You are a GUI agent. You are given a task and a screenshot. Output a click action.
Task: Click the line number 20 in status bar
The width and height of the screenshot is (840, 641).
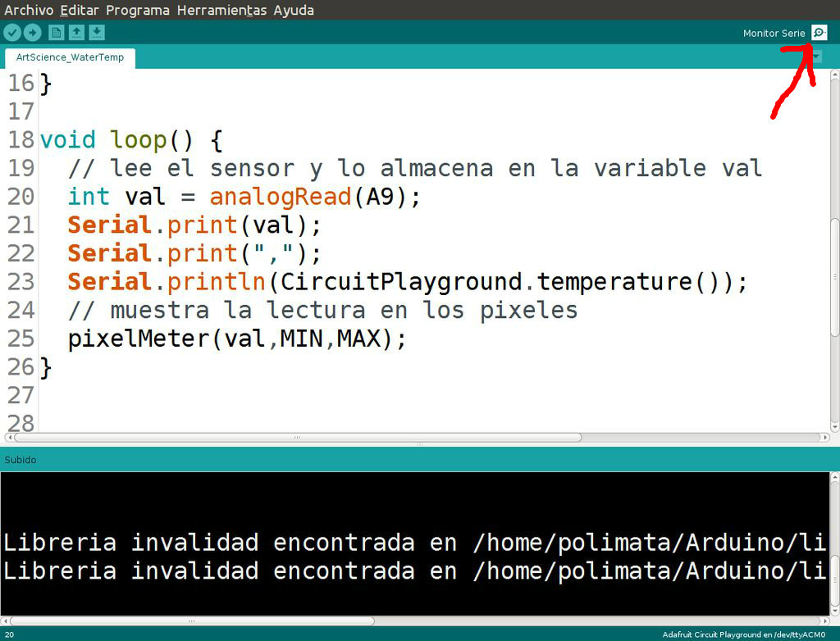pos(9,634)
